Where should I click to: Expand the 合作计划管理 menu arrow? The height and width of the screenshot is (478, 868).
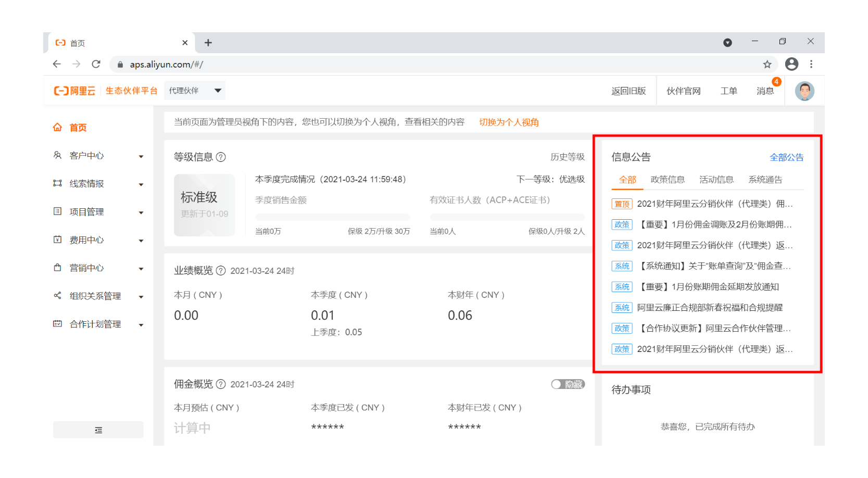click(x=141, y=325)
